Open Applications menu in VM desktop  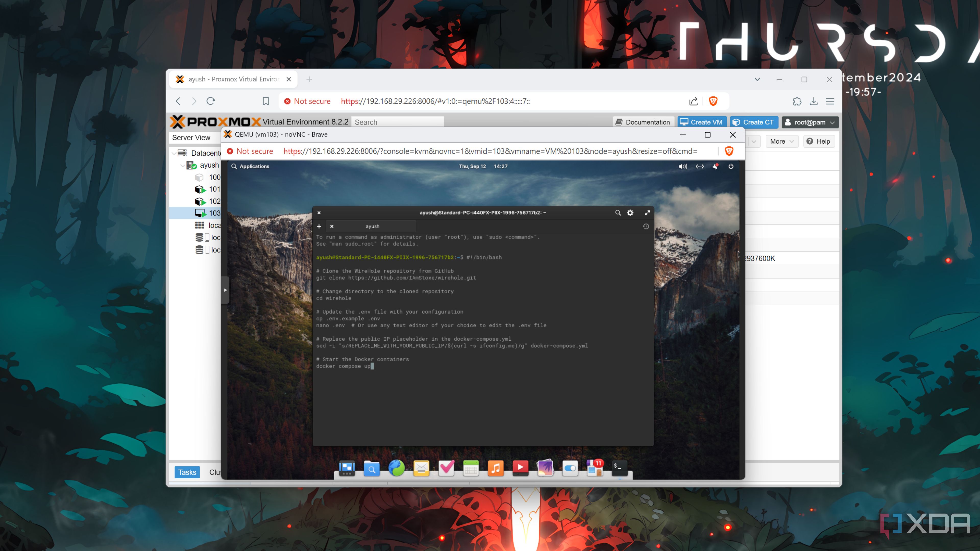click(250, 166)
